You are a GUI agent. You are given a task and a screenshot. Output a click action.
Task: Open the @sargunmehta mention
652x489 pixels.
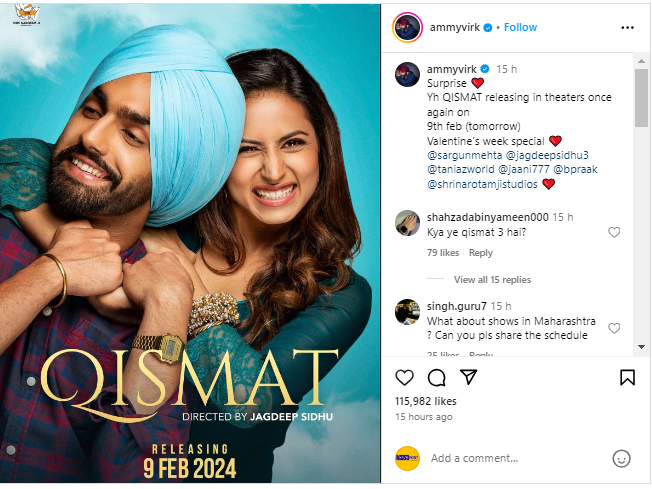click(464, 156)
